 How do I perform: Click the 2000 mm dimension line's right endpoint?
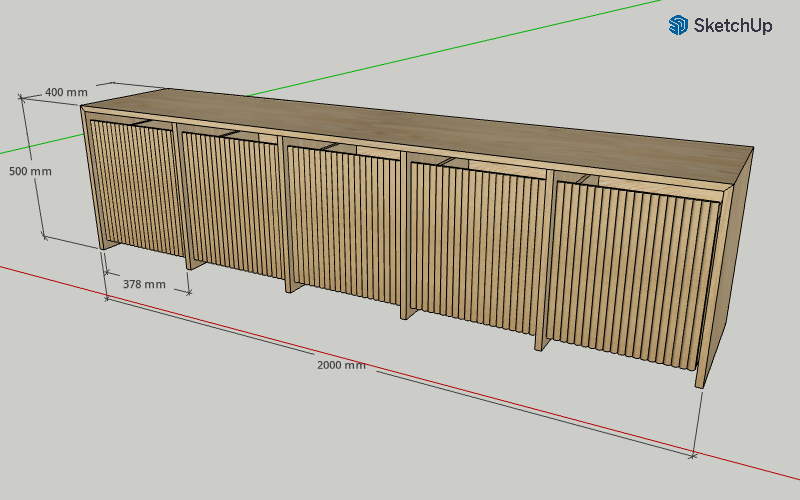coord(693,455)
